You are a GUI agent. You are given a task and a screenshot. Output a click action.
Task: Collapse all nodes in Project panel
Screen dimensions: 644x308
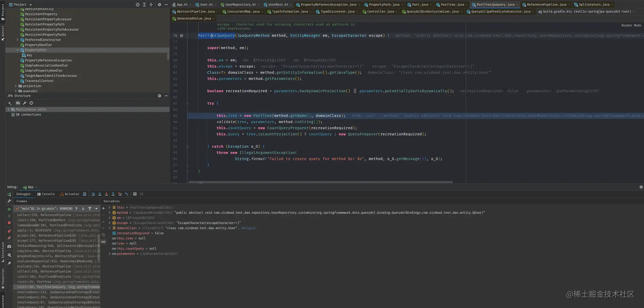coord(151,5)
